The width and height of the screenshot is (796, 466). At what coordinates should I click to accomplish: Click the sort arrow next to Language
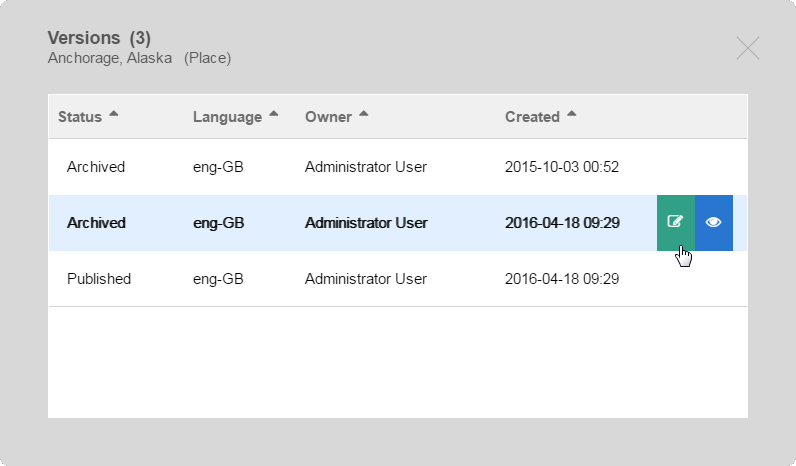click(274, 114)
